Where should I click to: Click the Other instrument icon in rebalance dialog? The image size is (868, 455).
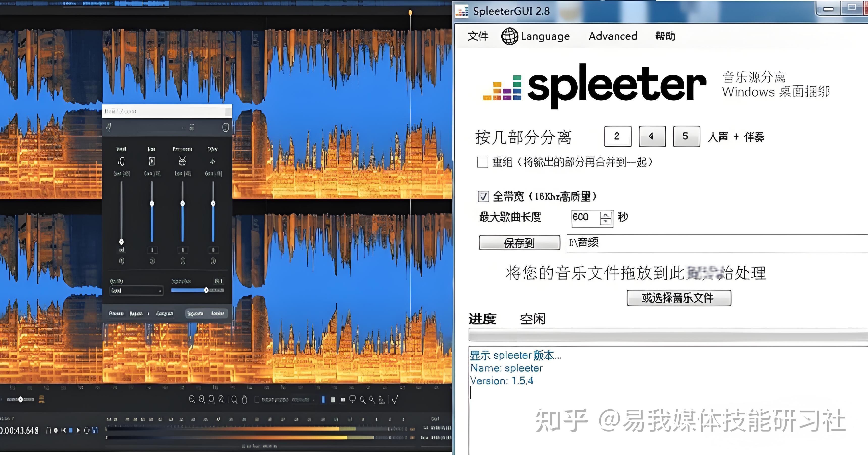click(213, 161)
